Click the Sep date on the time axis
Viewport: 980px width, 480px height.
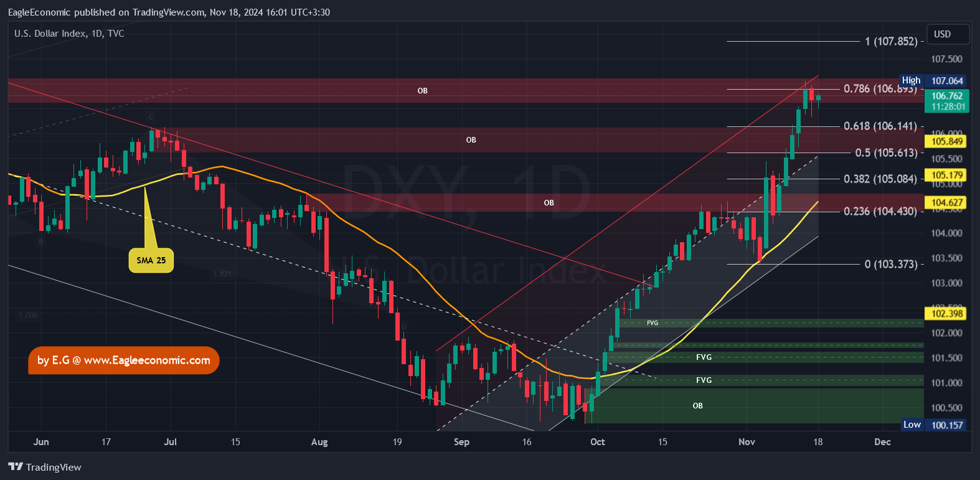click(461, 442)
